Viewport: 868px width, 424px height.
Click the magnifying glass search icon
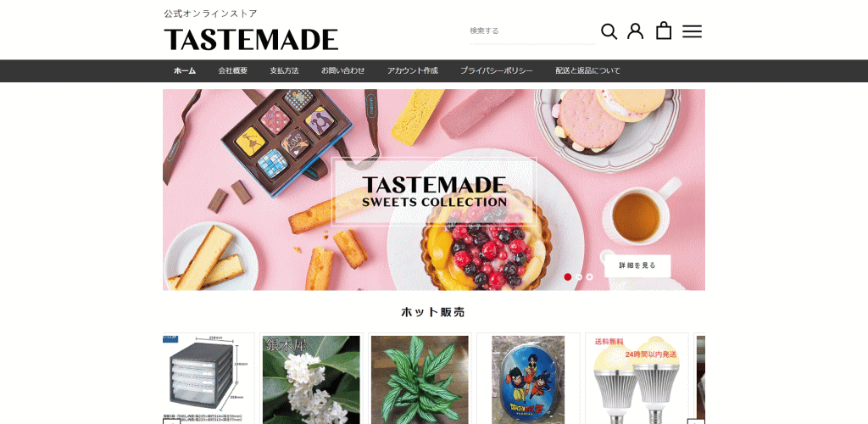click(x=609, y=31)
